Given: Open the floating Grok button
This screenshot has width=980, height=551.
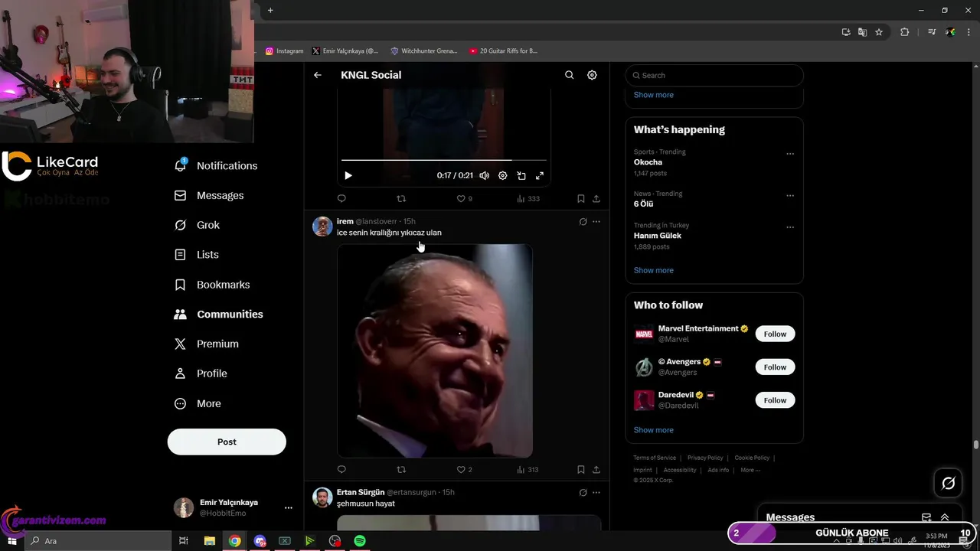Looking at the screenshot, I should pyautogui.click(x=949, y=483).
